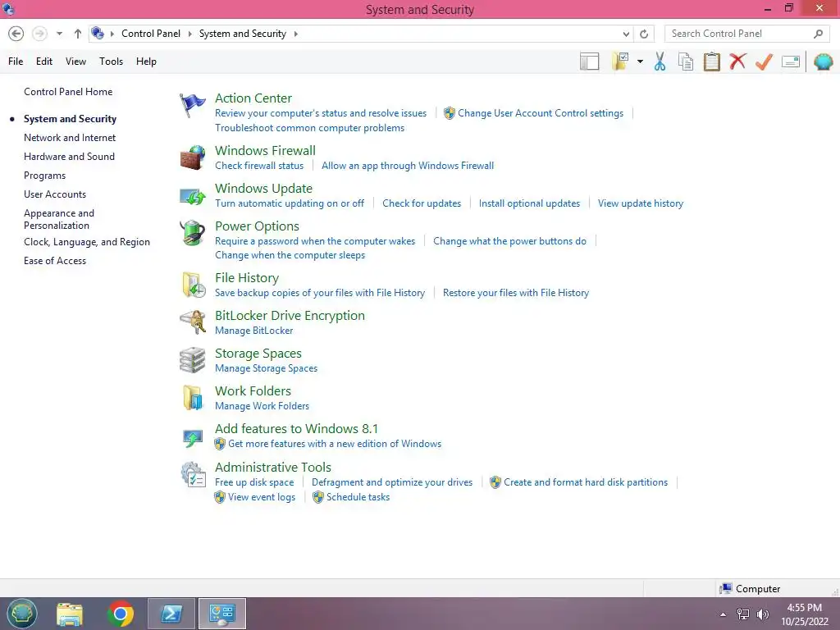Click the Windows Firewall brick wall icon
Image resolution: width=840 pixels, height=630 pixels.
click(x=192, y=157)
